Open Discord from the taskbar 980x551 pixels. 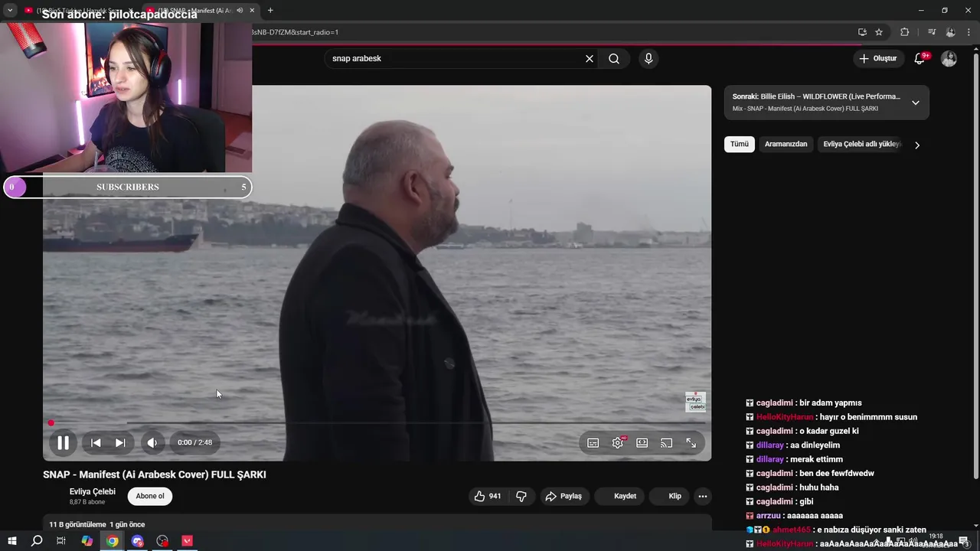click(x=138, y=541)
